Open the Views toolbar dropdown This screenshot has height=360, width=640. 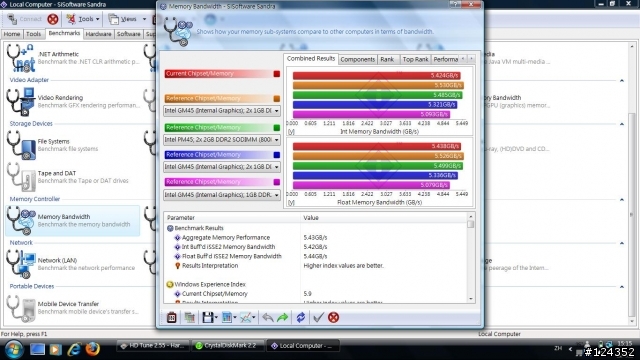coord(127,19)
